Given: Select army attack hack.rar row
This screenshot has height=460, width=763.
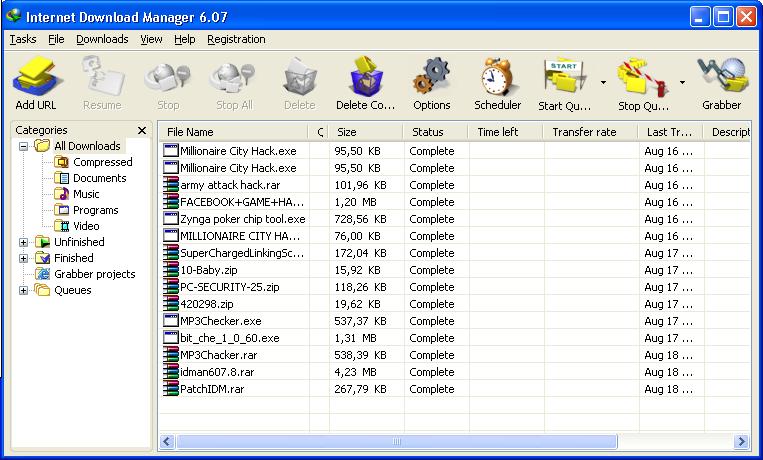Looking at the screenshot, I should point(454,185).
